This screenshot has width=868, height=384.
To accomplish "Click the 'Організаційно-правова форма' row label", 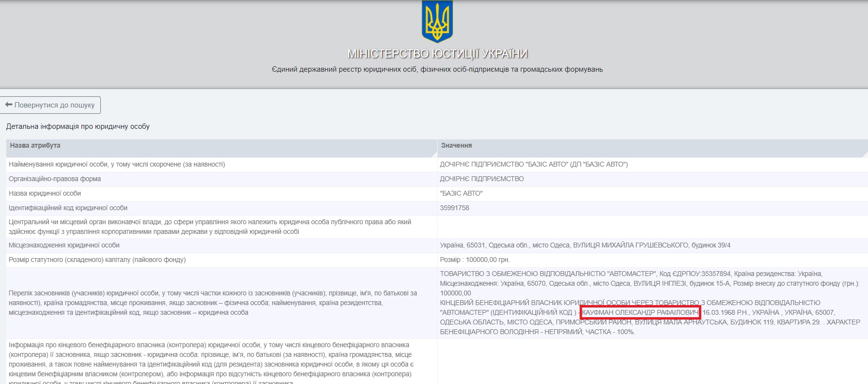I will pyautogui.click(x=55, y=179).
